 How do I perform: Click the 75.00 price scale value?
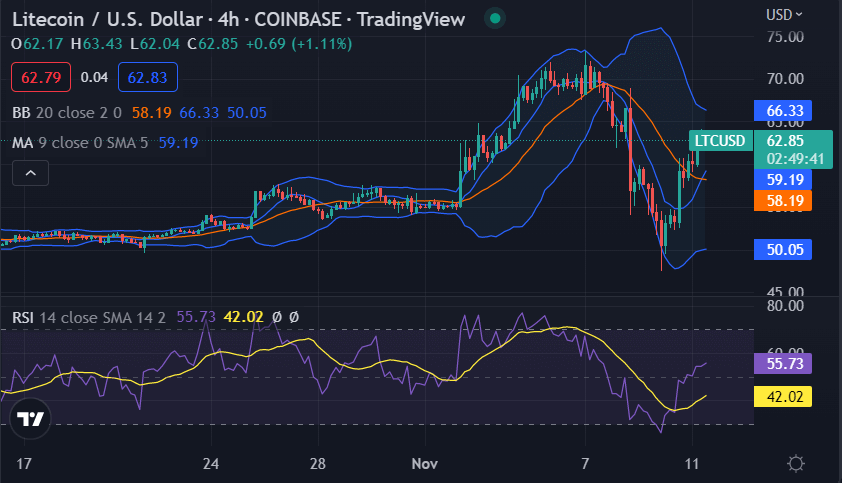coord(785,37)
